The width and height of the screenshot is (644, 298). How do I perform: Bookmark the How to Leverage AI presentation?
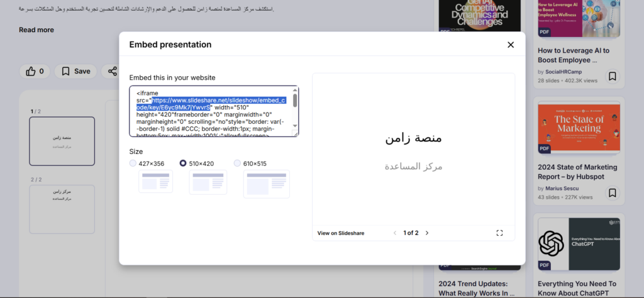(613, 76)
